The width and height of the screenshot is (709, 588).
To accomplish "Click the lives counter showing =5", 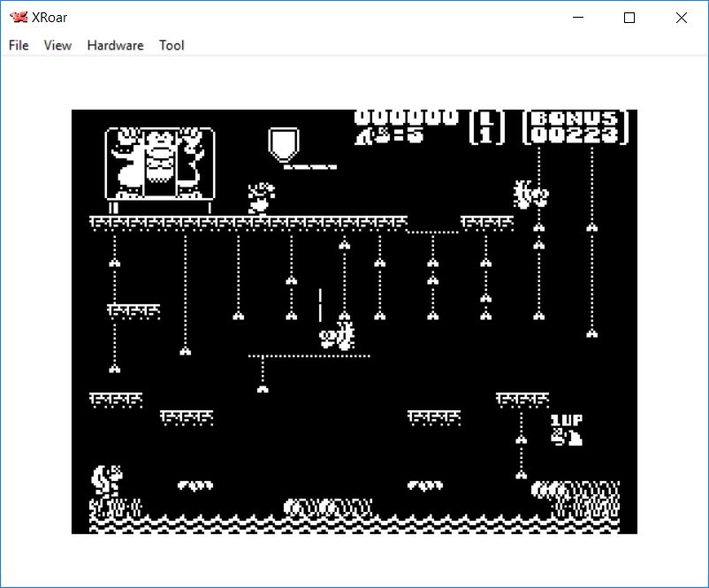I will point(388,135).
